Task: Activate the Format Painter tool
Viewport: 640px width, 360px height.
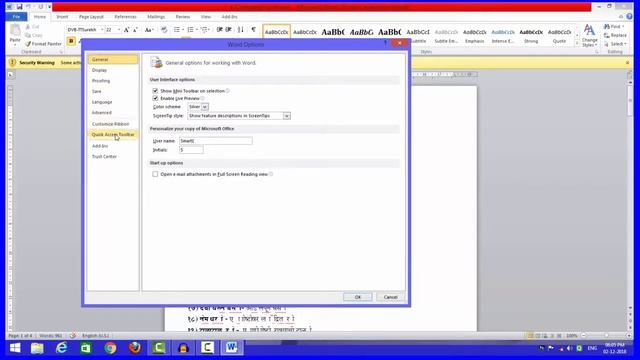Action: [x=43, y=44]
